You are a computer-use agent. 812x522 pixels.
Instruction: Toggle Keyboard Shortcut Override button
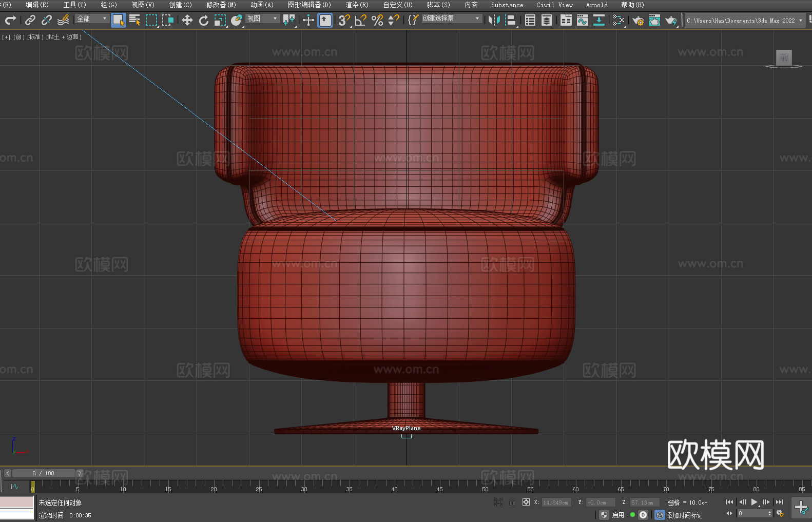(325, 20)
